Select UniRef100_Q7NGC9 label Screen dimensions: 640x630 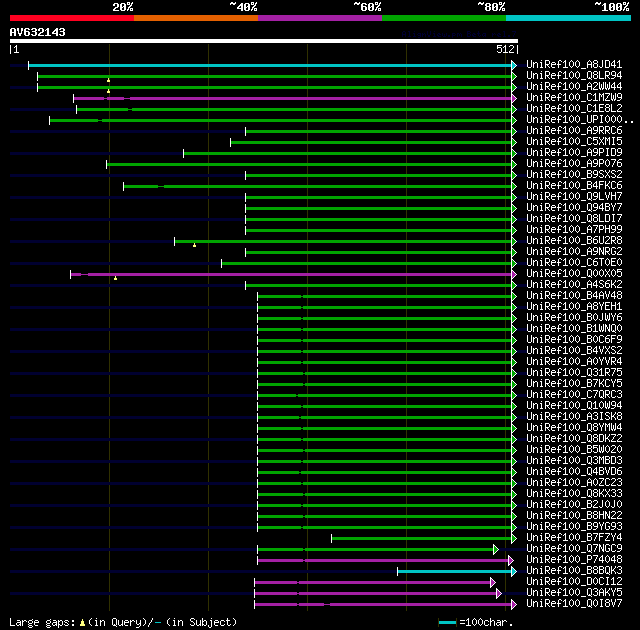(574, 549)
